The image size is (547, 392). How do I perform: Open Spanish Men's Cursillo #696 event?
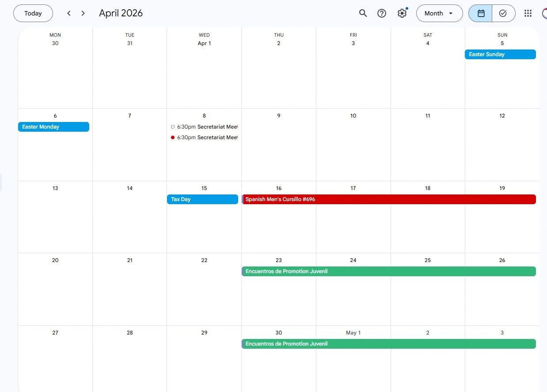click(x=389, y=199)
